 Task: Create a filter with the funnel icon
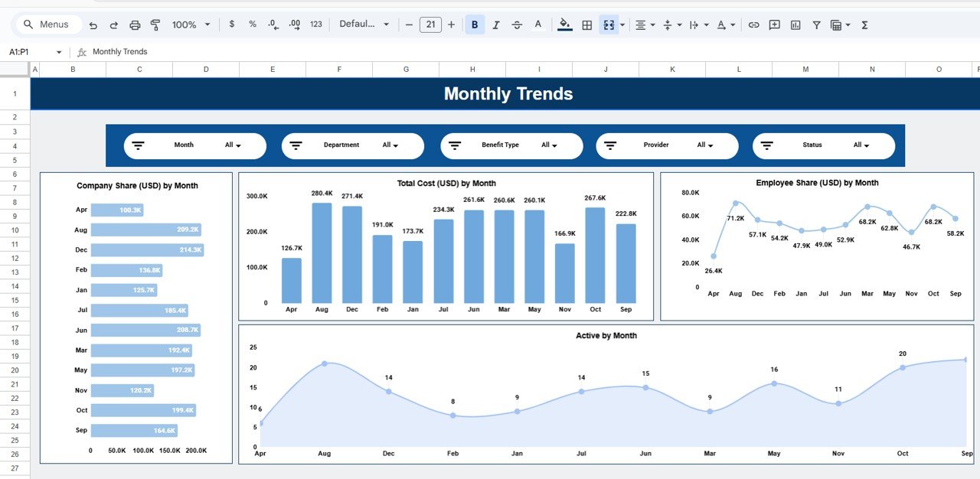tap(816, 24)
